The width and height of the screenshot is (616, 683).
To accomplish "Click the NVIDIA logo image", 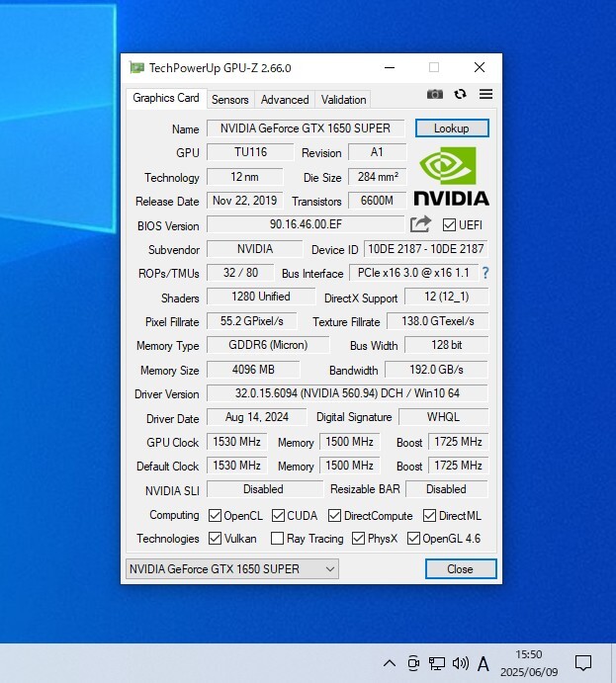I will pos(451,176).
